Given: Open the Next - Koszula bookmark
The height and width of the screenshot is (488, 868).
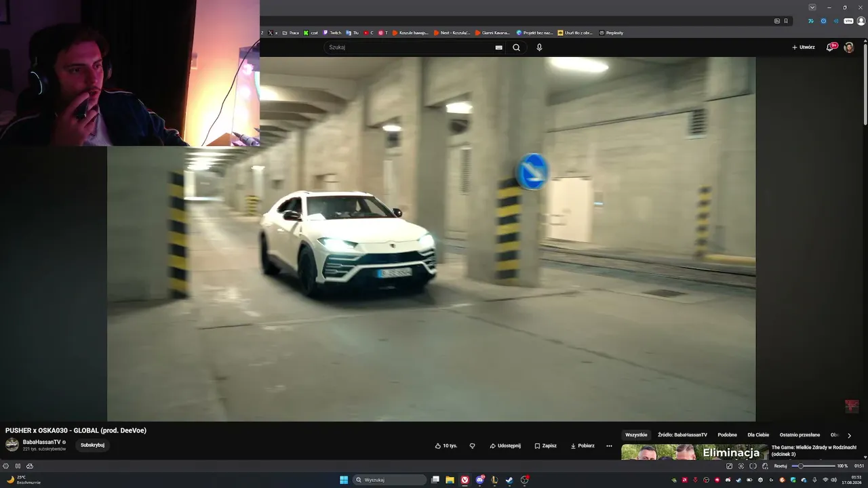Looking at the screenshot, I should (x=452, y=33).
